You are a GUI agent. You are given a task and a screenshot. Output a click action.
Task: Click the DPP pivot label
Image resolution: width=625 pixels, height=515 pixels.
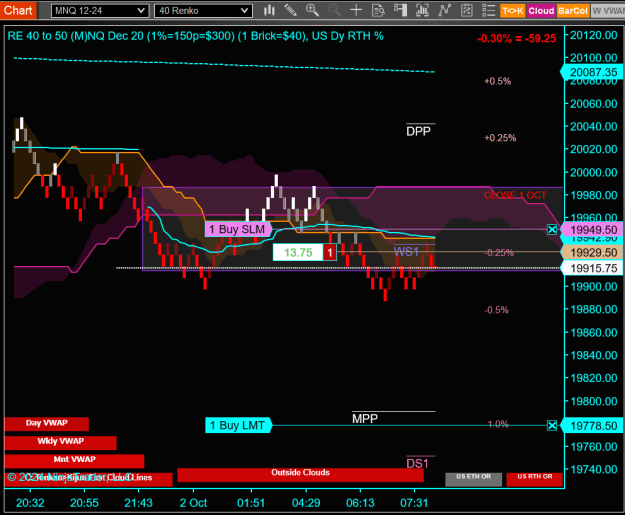pyautogui.click(x=418, y=131)
